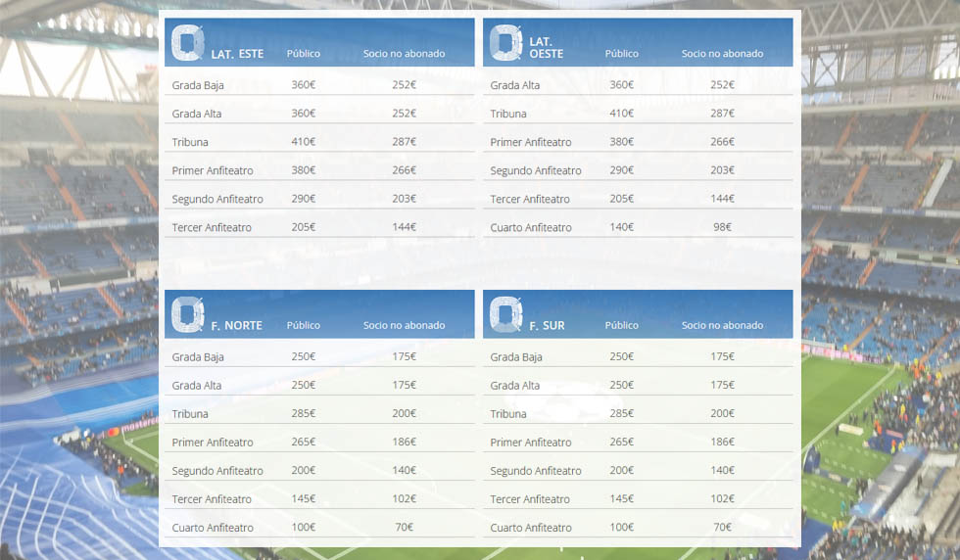Screen dimensions: 960x560
Task: Select Segundo Anfiteatro label in F. NORTE
Action: coord(217,471)
